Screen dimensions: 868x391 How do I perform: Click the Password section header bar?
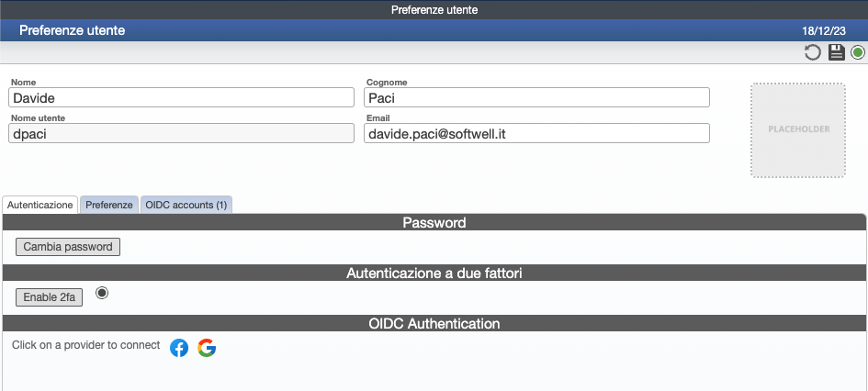pos(434,222)
